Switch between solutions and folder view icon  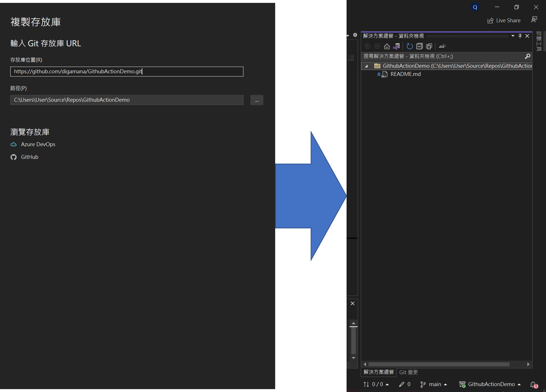click(x=397, y=46)
